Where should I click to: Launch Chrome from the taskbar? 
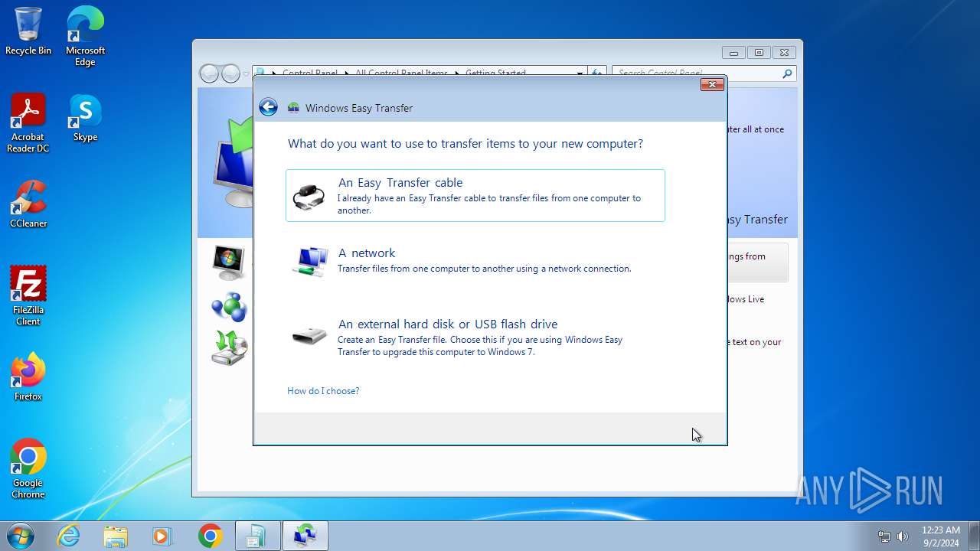point(210,536)
